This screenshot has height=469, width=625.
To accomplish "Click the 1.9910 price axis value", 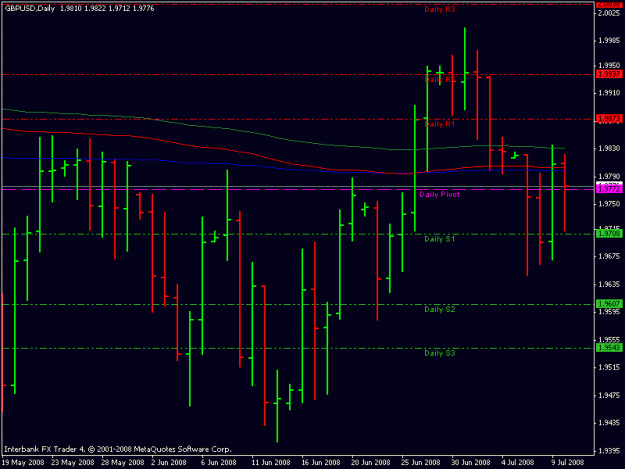I will pyautogui.click(x=609, y=93).
